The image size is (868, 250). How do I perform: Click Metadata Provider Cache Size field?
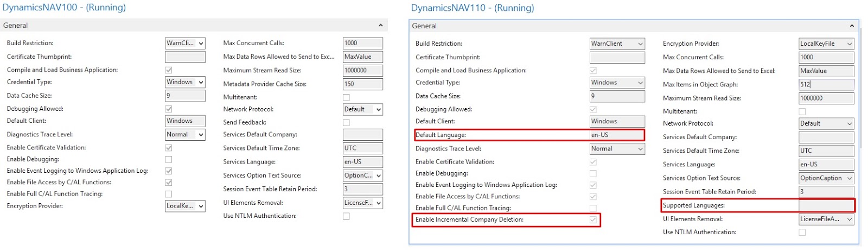(363, 84)
